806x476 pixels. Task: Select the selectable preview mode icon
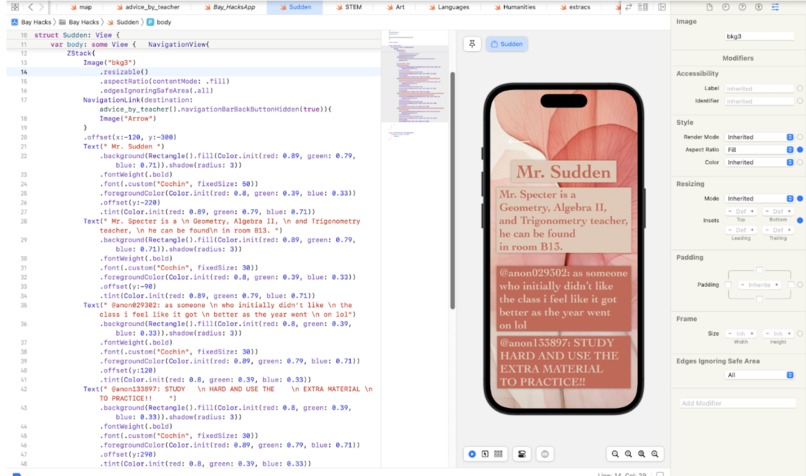485,454
